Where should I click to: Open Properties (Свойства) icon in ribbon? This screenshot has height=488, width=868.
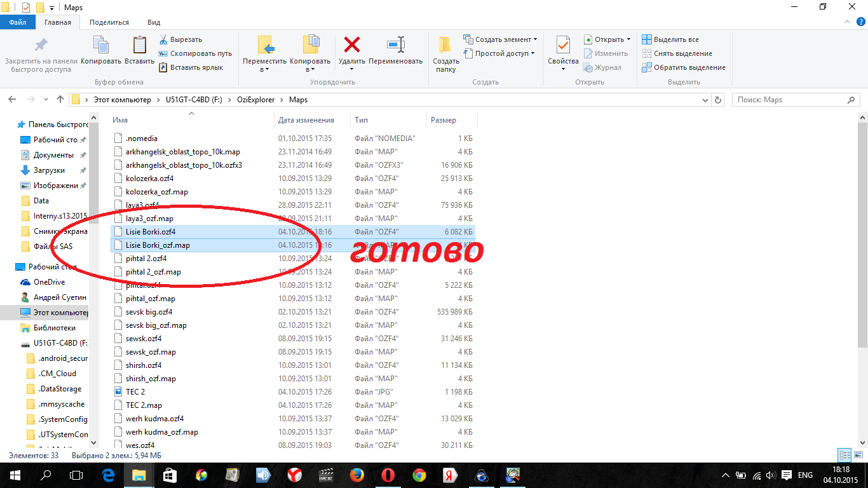click(563, 46)
